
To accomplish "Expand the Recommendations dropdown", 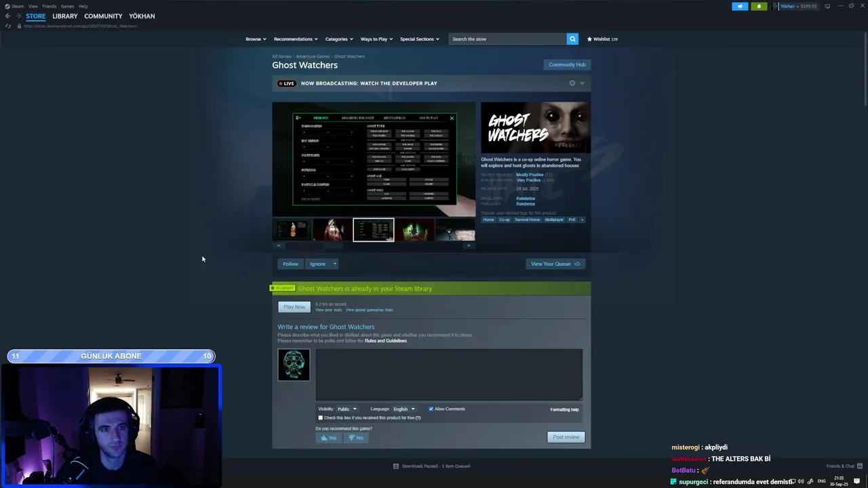I will pos(296,39).
